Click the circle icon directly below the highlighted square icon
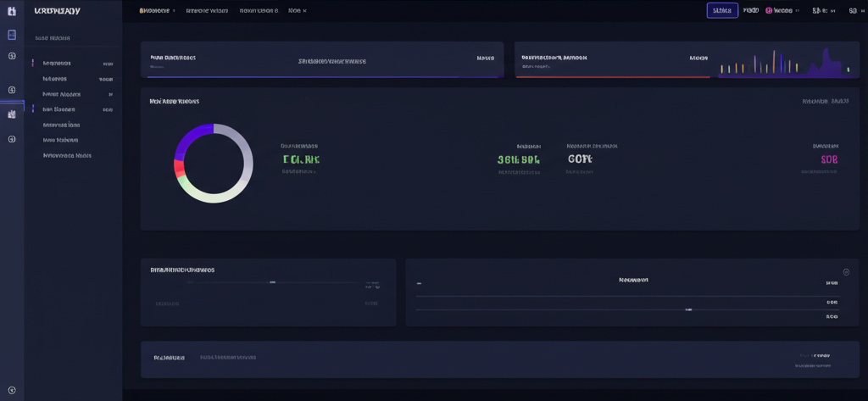The width and height of the screenshot is (868, 401). point(12,56)
